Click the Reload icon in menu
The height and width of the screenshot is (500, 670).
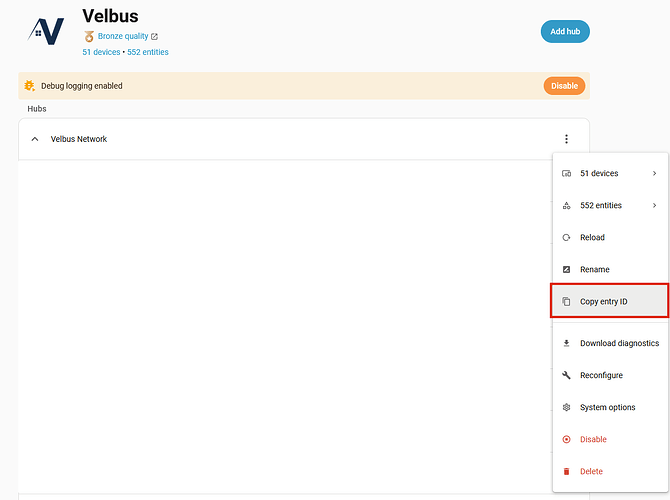point(567,238)
